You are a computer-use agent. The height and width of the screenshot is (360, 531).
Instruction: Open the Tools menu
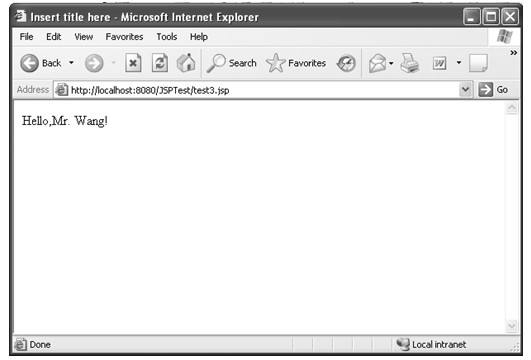click(167, 37)
